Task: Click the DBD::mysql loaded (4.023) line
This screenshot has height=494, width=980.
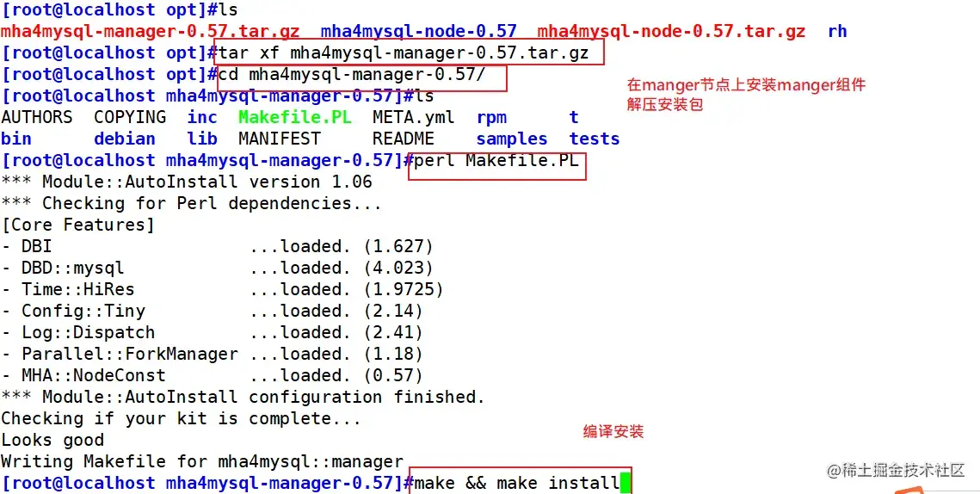Action: click(218, 268)
